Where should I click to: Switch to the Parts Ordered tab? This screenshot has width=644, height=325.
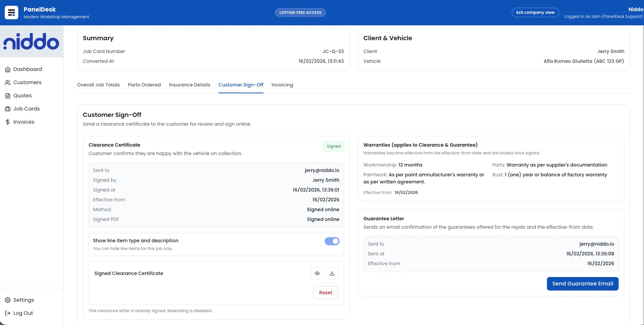144,85
